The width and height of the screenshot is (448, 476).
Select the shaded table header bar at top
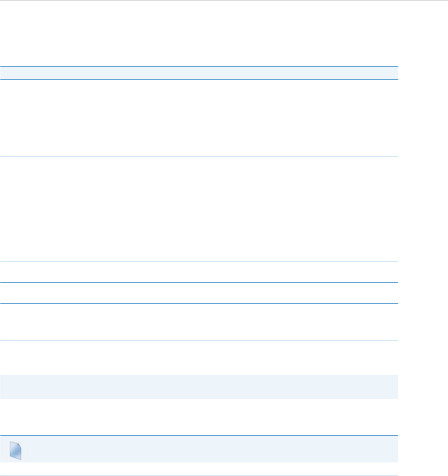[199, 73]
